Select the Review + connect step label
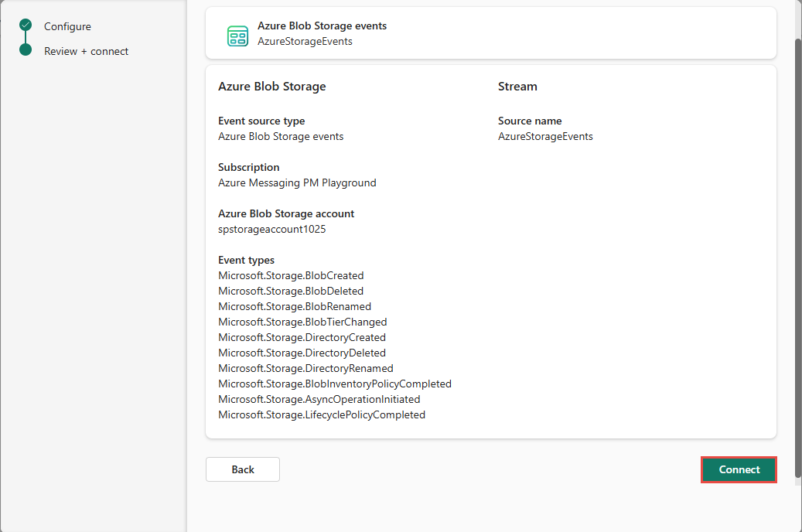802x532 pixels. point(86,51)
